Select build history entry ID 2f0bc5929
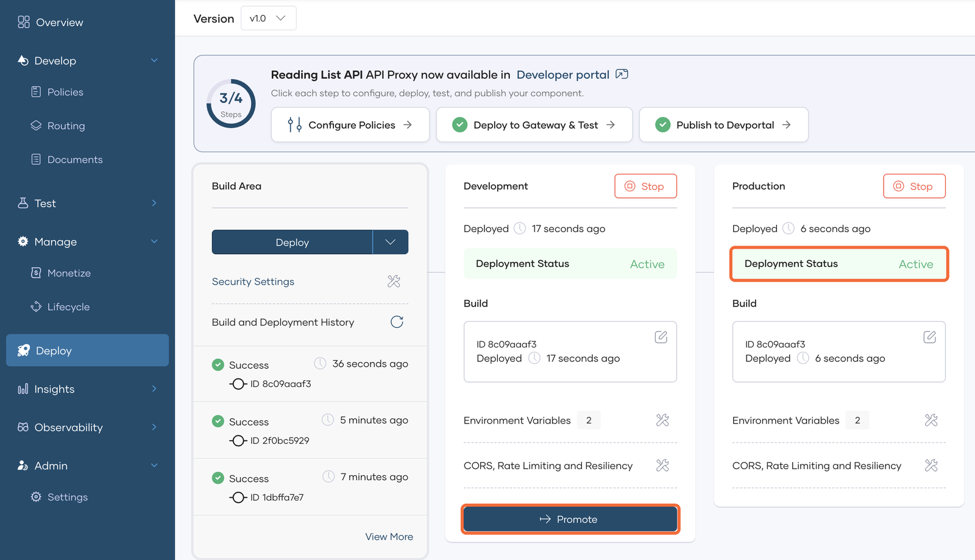 tap(310, 430)
